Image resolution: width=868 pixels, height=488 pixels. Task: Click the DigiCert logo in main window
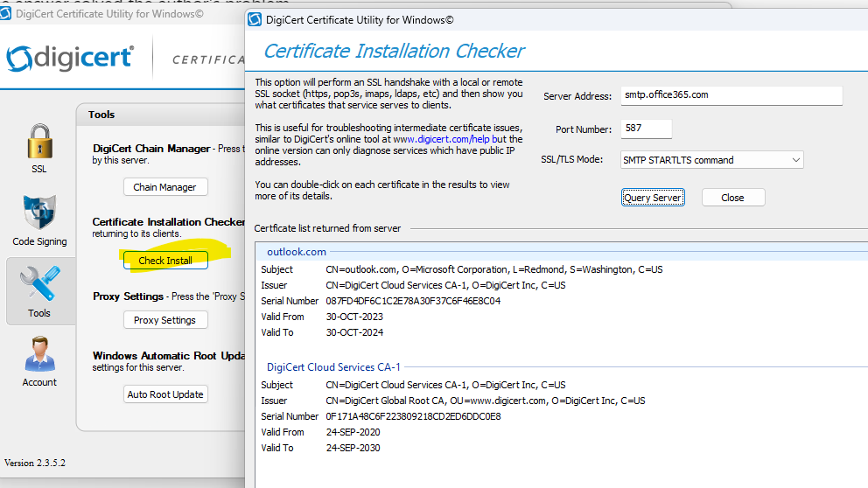click(70, 58)
